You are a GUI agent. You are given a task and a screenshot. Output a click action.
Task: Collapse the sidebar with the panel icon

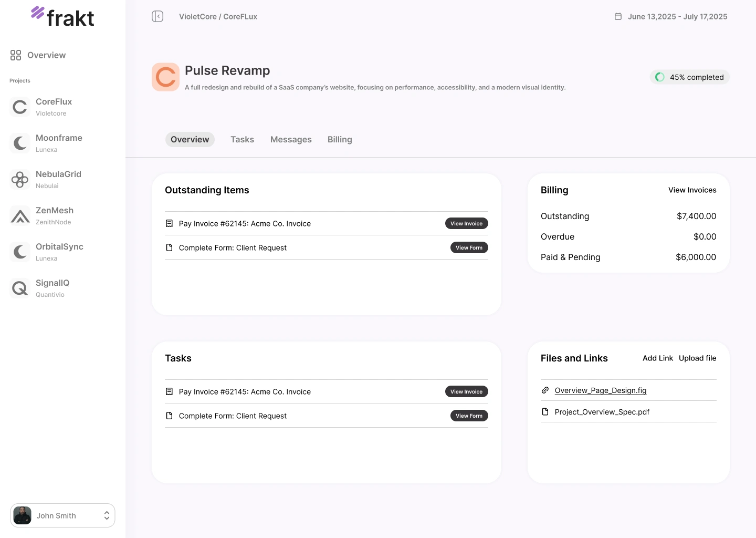(157, 17)
